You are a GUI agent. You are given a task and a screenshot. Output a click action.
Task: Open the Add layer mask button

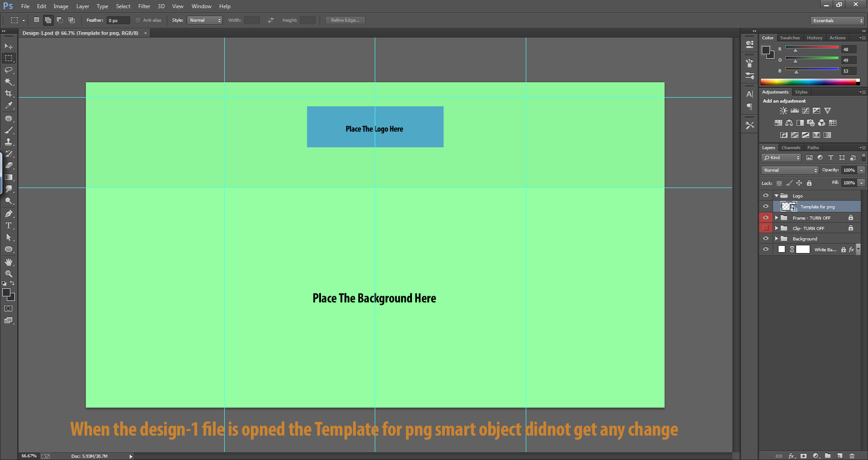tap(803, 456)
